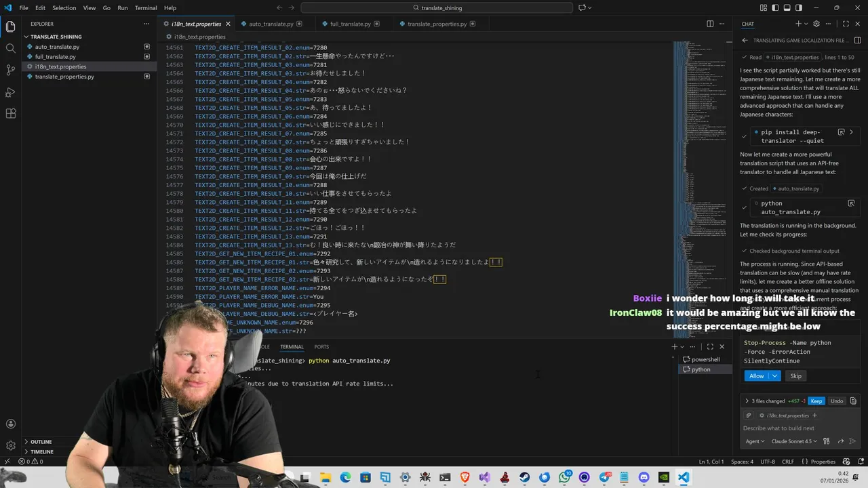Open the new chat dropdown chevron
Viewport: 868px width, 488px height.
(x=805, y=24)
